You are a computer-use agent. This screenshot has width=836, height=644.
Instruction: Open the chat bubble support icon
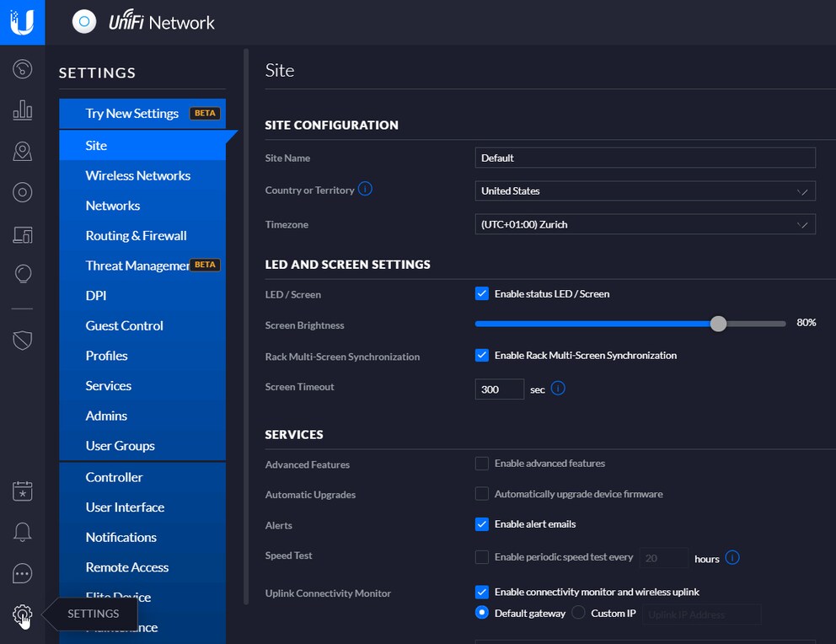(23, 574)
